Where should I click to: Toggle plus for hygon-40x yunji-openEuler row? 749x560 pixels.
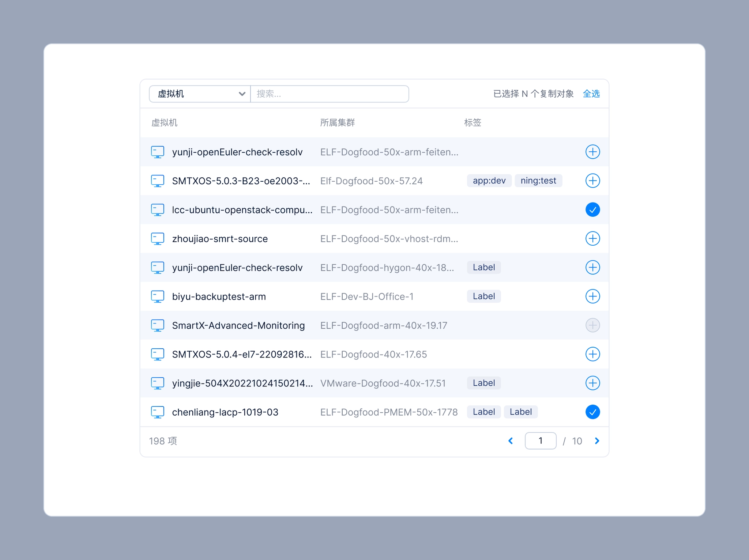tap(592, 268)
